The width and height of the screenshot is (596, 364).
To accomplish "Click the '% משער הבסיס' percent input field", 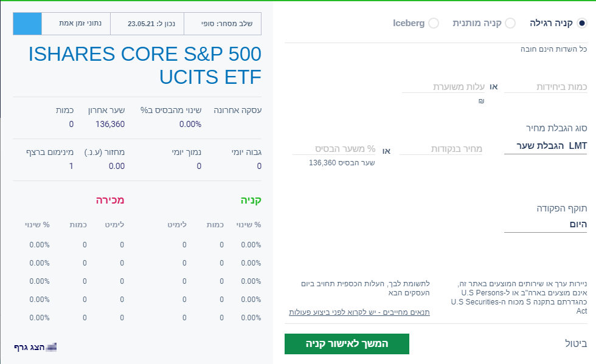I will (x=334, y=149).
